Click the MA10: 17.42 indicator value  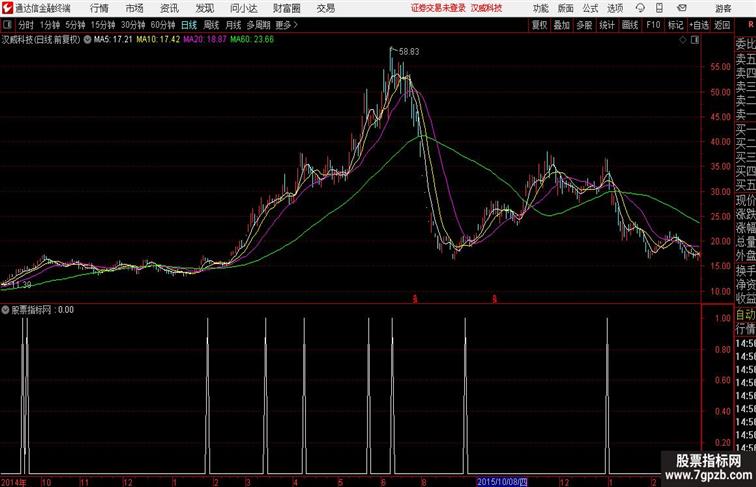[x=158, y=40]
